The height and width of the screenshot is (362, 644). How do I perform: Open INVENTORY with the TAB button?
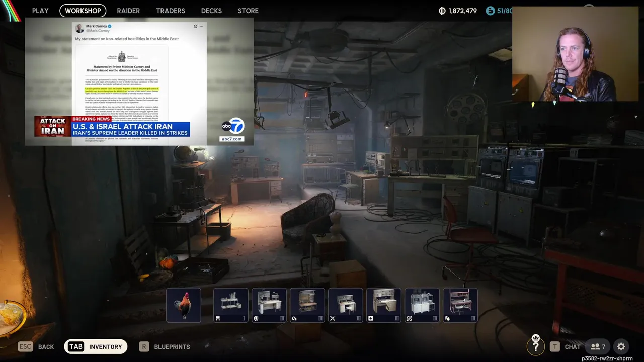point(96,346)
